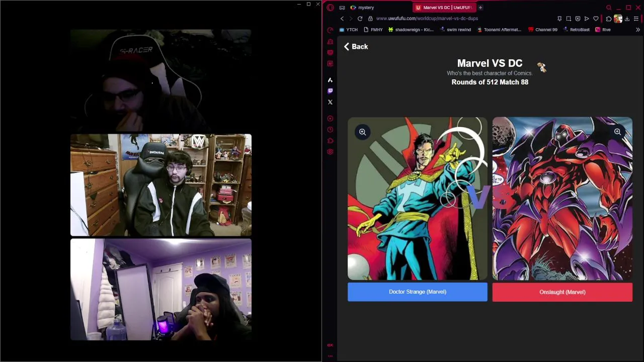Screen dimensions: 644x362
Task: Open the ad blocker shield icon
Action: click(578, 19)
